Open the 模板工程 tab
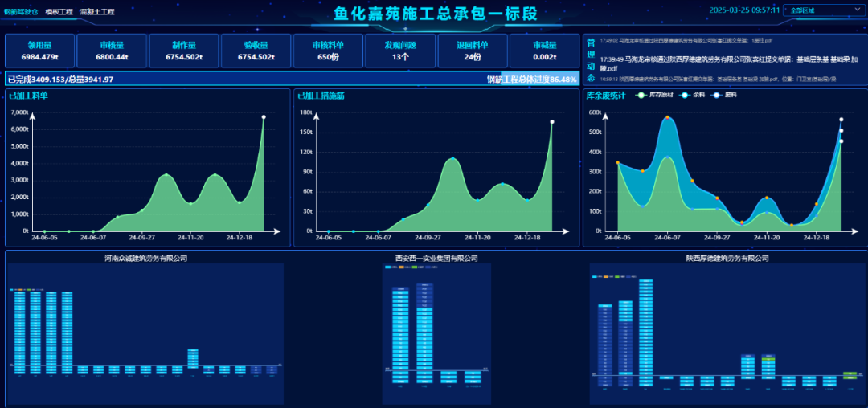Image resolution: width=868 pixels, height=408 pixels. (x=59, y=11)
